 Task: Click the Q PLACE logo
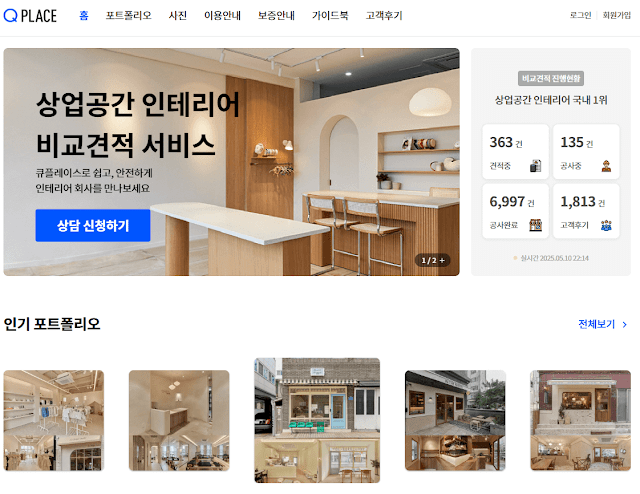pos(30,16)
